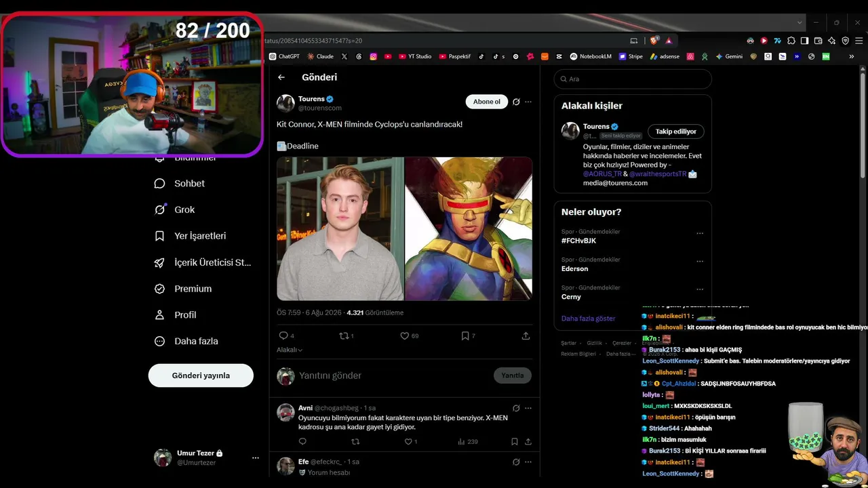Share the Tourens post
The width and height of the screenshot is (868, 488).
(x=526, y=335)
